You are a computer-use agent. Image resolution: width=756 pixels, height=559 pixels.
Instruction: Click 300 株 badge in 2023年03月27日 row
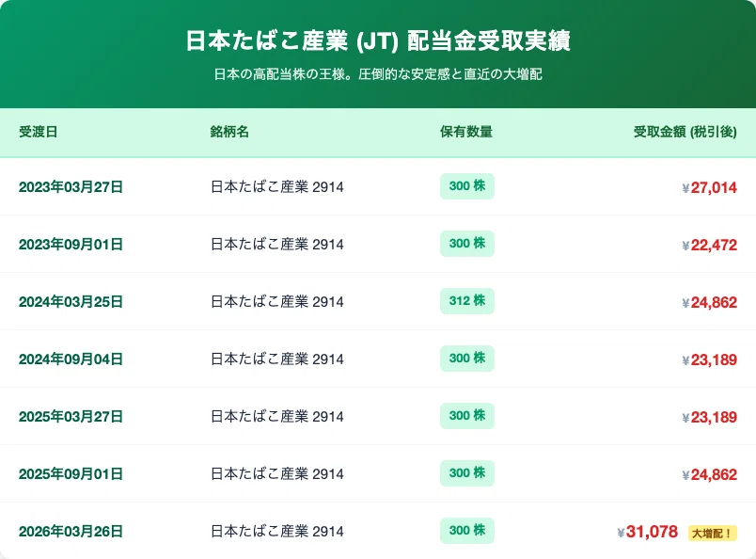(x=467, y=185)
